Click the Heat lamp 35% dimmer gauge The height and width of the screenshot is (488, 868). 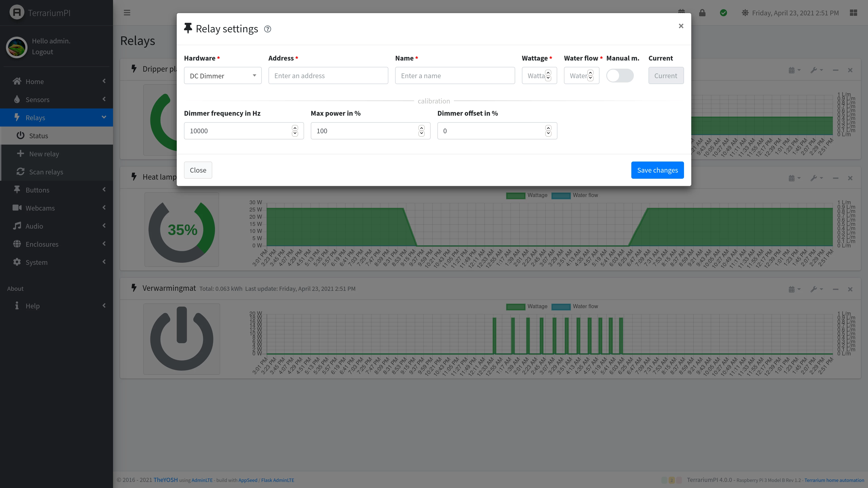[x=182, y=230]
